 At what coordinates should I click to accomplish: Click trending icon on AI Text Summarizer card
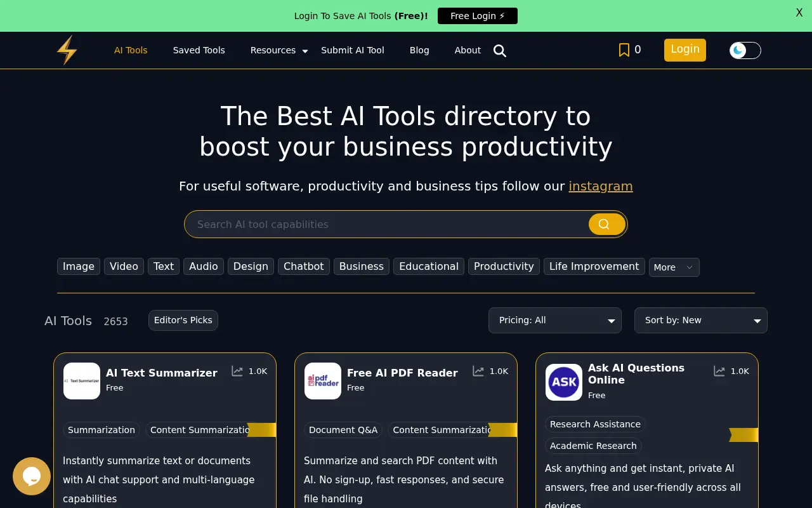237,371
